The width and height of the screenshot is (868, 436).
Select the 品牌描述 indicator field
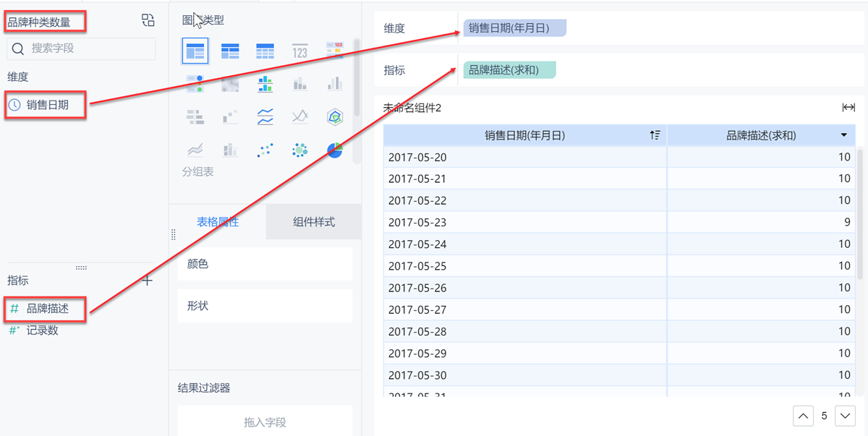tap(46, 309)
